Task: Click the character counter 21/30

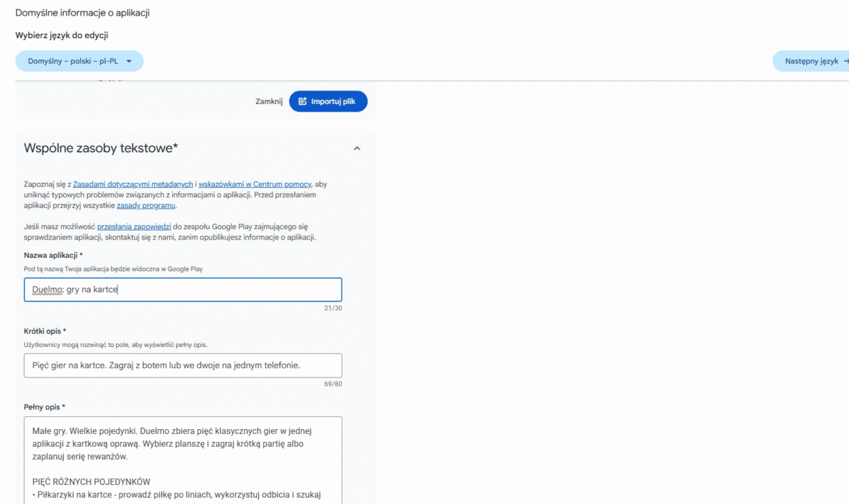Action: [333, 308]
